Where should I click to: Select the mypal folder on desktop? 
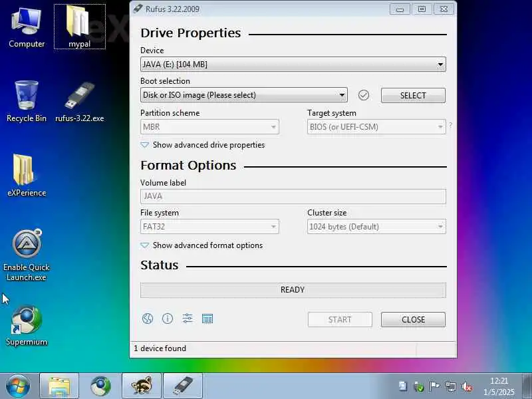pyautogui.click(x=79, y=27)
